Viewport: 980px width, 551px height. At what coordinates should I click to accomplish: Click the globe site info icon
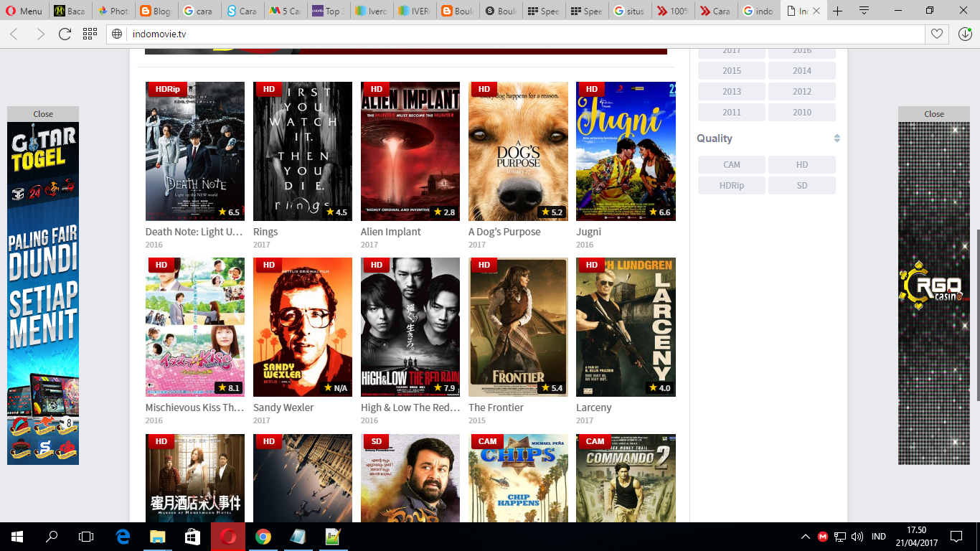point(117,34)
